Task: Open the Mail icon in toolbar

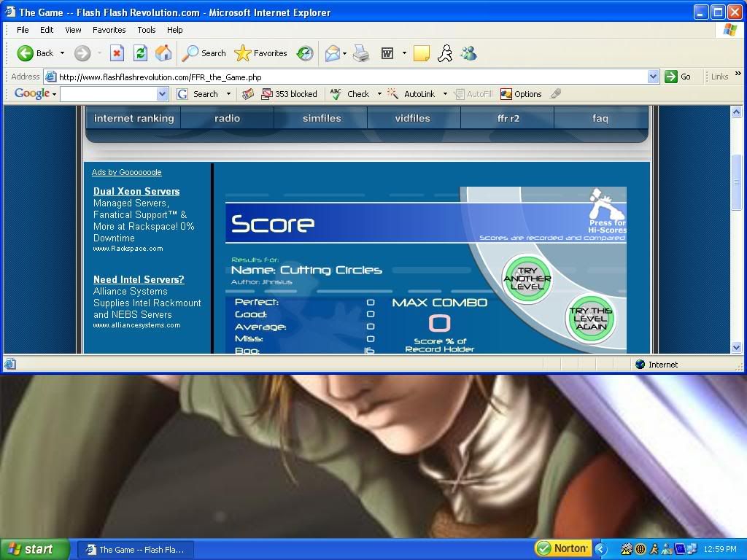Action: click(333, 53)
